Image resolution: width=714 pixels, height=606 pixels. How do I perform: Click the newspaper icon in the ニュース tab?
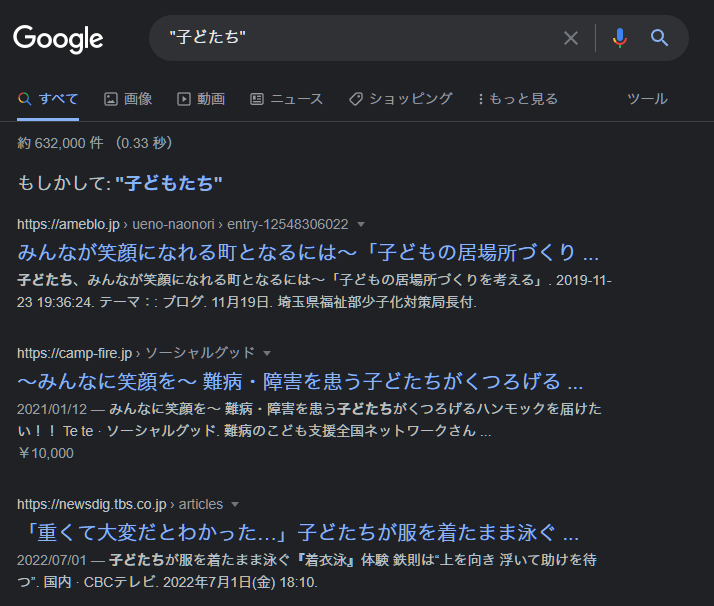257,99
